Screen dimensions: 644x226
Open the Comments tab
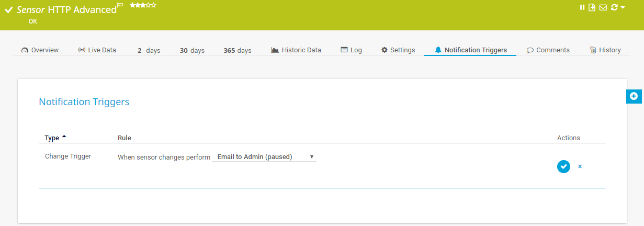pos(548,50)
